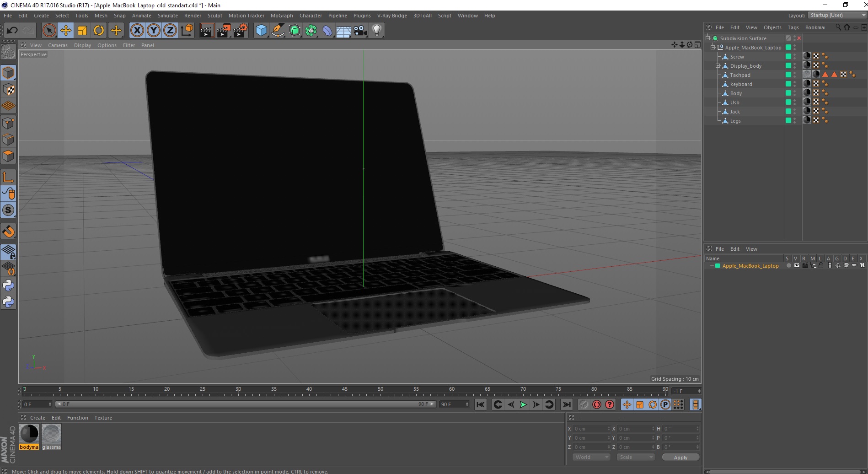Open the spline Pen tool
The height and width of the screenshot is (474, 868).
[278, 31]
